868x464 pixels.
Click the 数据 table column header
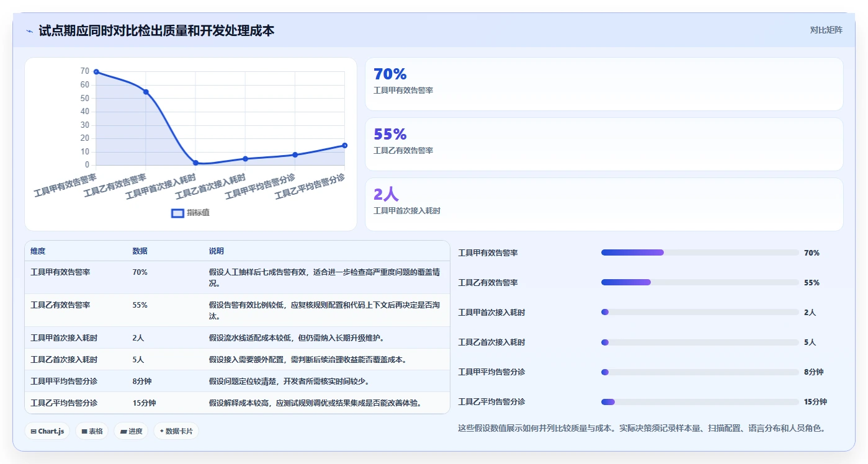click(x=140, y=251)
